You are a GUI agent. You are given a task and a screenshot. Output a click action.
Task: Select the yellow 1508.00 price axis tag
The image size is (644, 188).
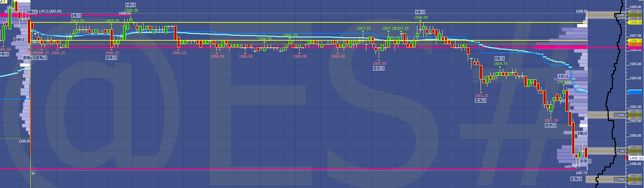[x=635, y=22]
